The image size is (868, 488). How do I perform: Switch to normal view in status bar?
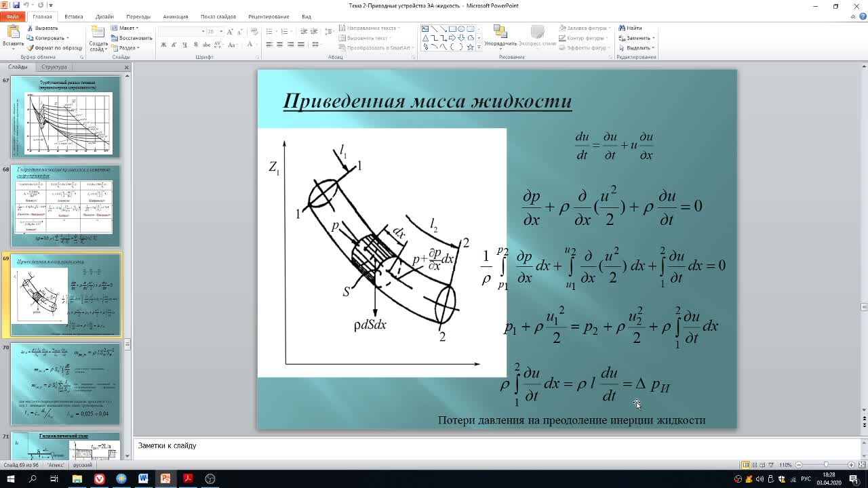pyautogui.click(x=745, y=465)
